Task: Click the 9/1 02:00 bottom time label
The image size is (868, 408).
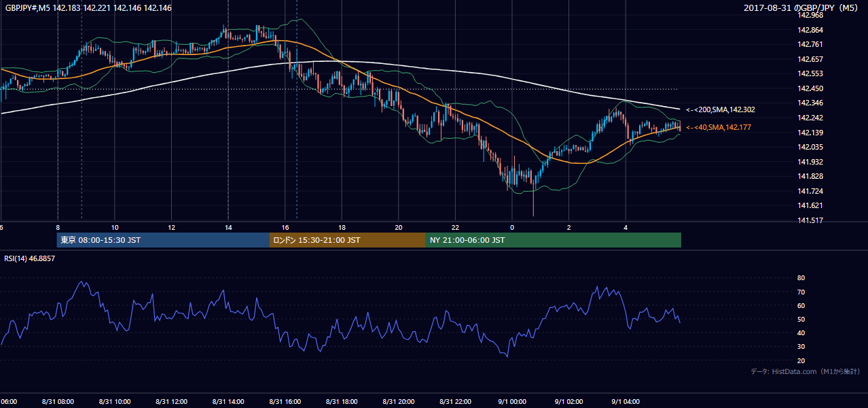Action: click(568, 402)
